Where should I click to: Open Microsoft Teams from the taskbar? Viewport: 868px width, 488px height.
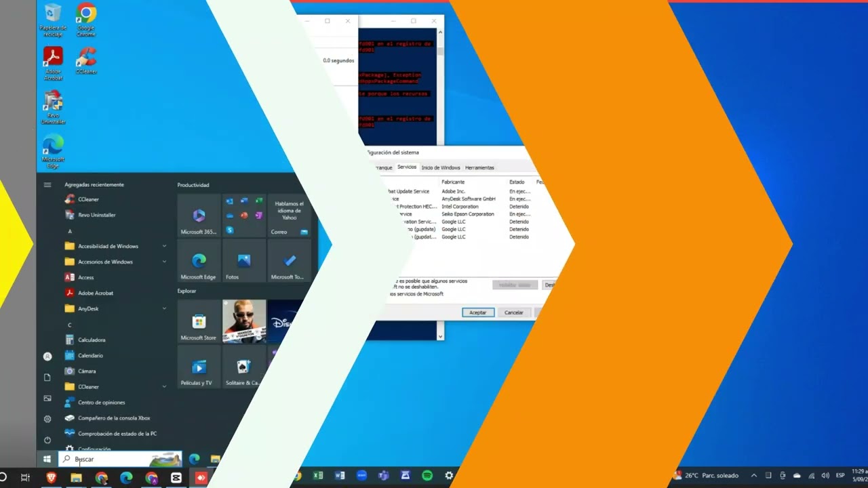[383, 476]
